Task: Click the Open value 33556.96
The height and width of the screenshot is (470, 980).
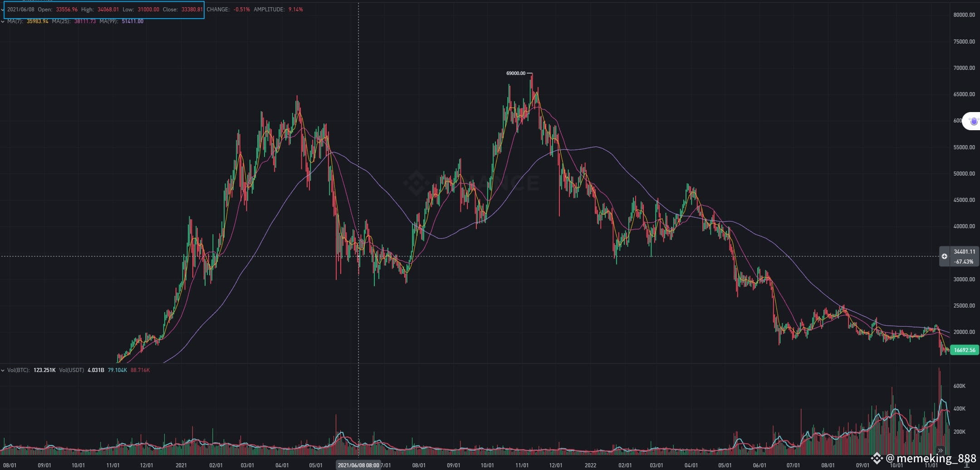Action: pyautogui.click(x=67, y=10)
